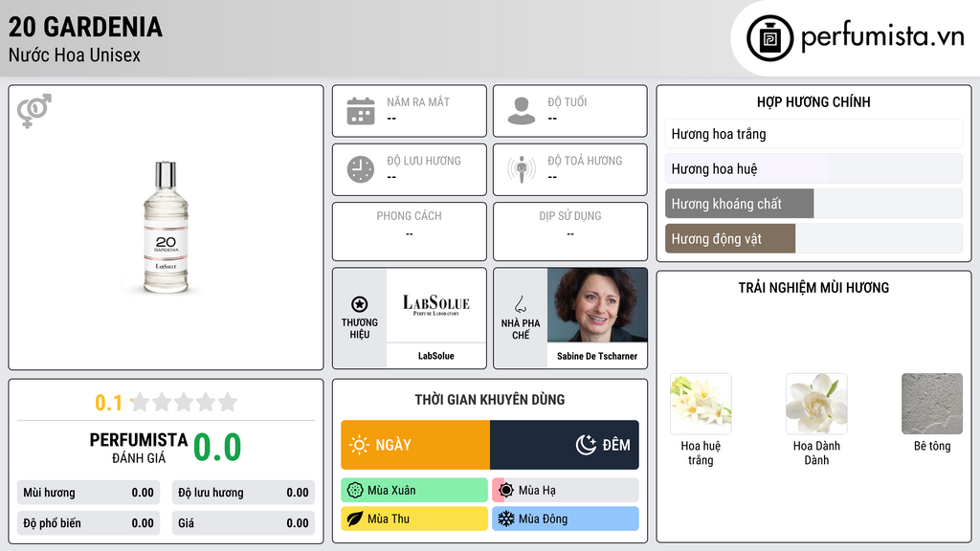This screenshot has height=551, width=980.
Task: Click the leaf icon beside Mùa Thu
Action: (x=355, y=518)
